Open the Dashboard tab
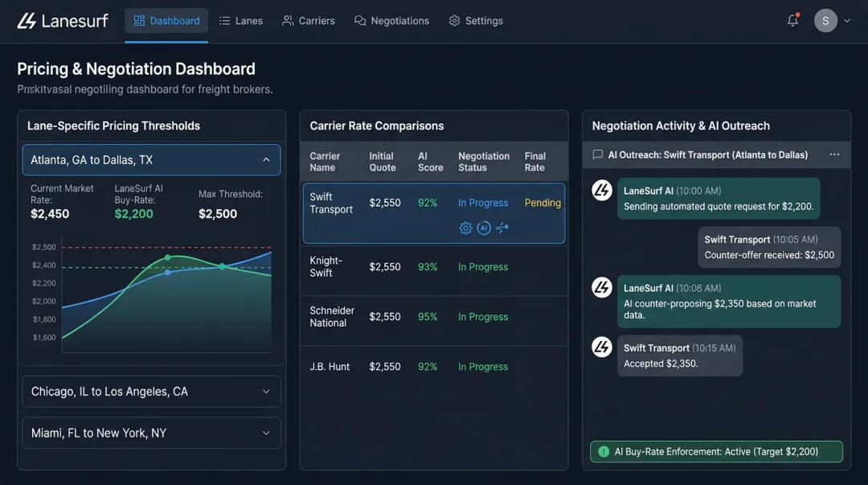868x485 pixels. click(166, 21)
